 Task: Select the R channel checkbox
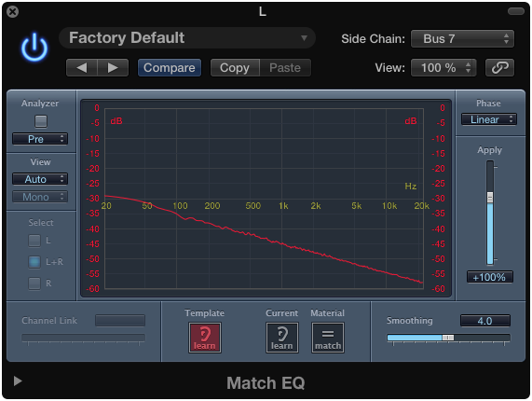pos(34,283)
